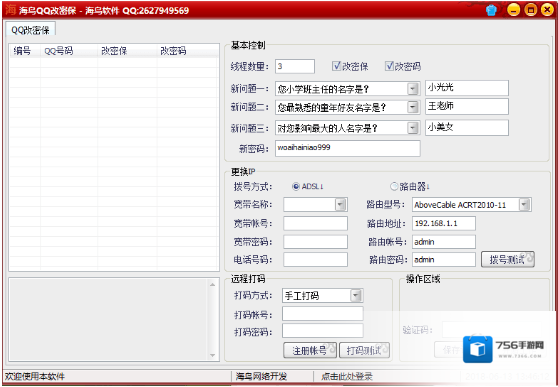Close the 海鸟QQ改密保 window
The image size is (558, 387).
pos(547,10)
